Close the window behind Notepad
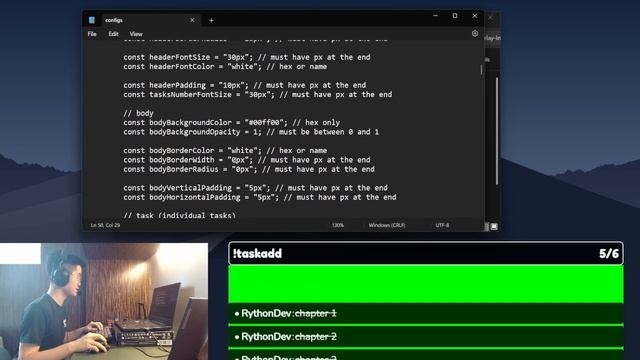 coord(491,18)
